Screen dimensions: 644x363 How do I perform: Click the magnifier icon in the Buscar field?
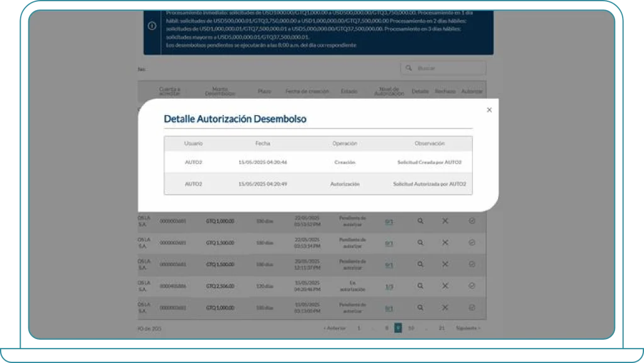click(409, 68)
